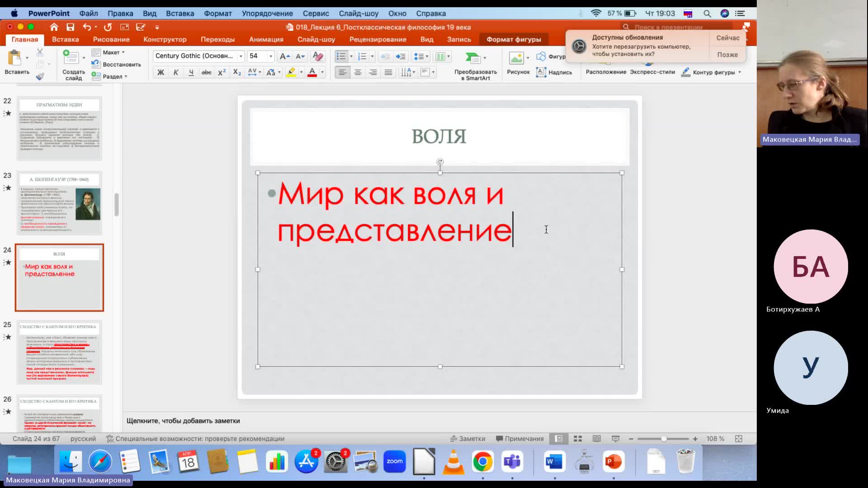Viewport: 868px width, 488px height.
Task: Toggle center text alignment
Action: coord(358,72)
